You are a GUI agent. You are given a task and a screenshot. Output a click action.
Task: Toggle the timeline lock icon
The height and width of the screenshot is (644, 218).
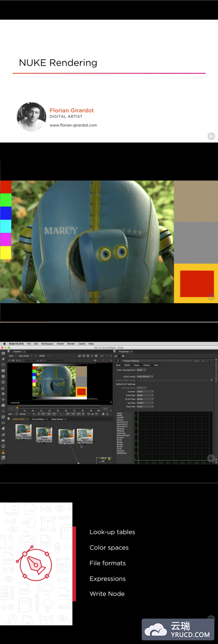103,414
